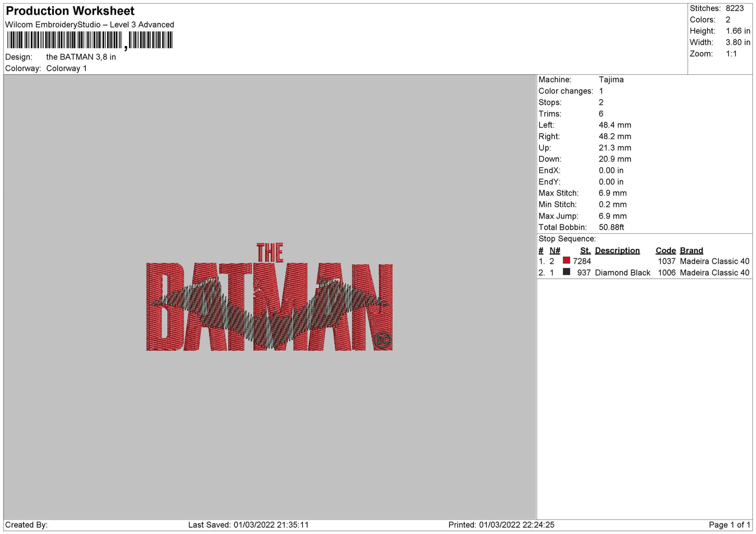Click the Page 1 of 1 indicator

[729, 525]
